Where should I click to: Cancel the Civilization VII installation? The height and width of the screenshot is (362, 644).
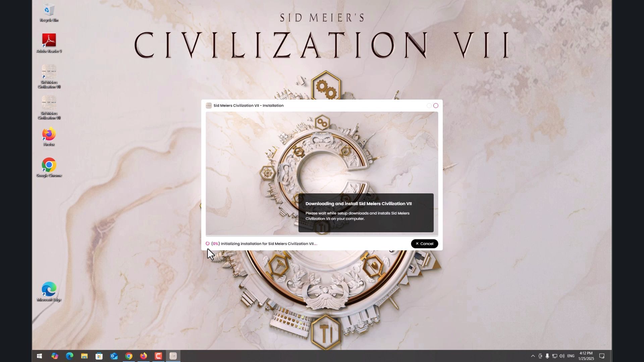[424, 244]
